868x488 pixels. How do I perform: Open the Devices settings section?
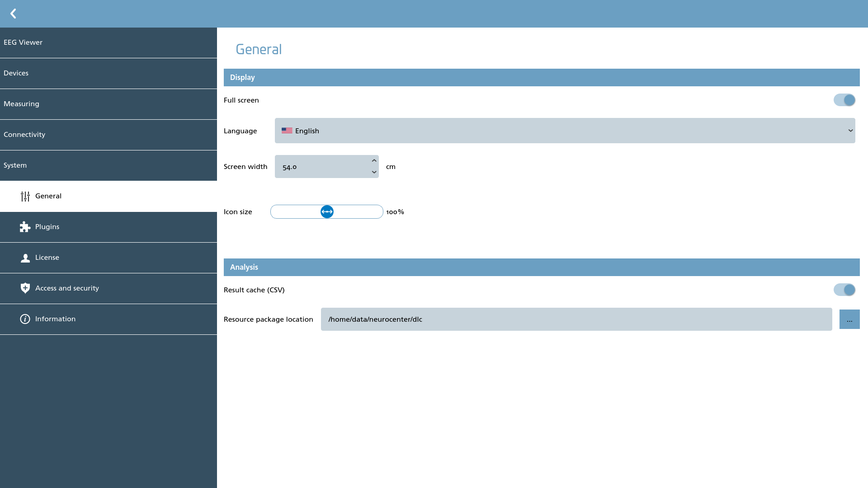point(108,73)
